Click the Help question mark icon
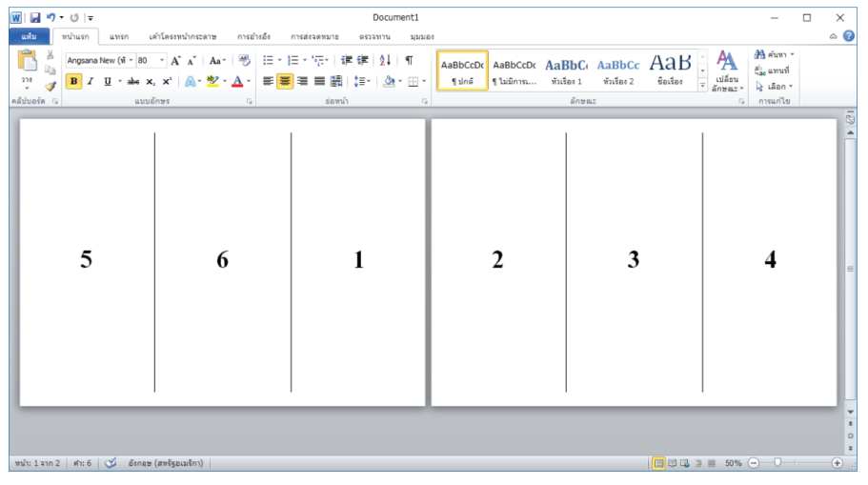 click(x=848, y=36)
